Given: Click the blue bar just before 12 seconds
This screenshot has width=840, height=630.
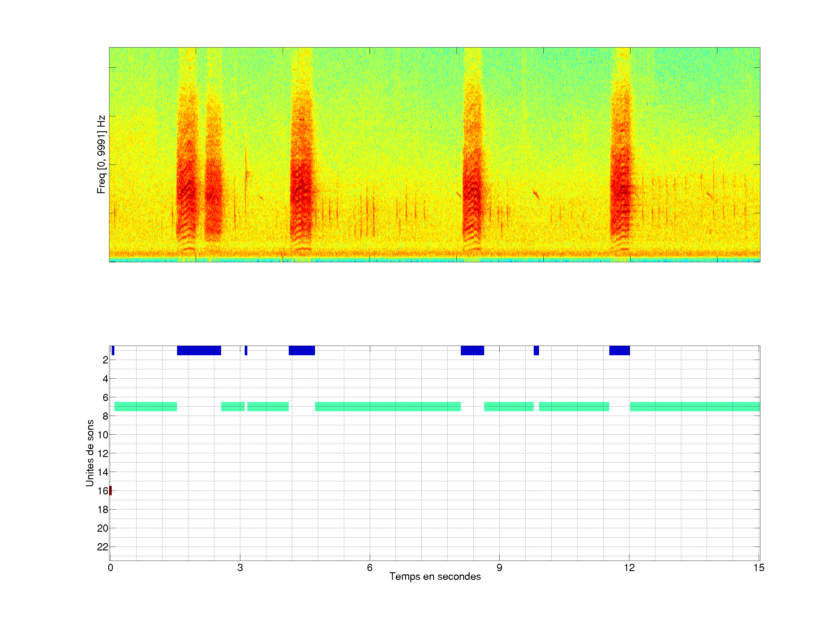Looking at the screenshot, I should (x=619, y=351).
